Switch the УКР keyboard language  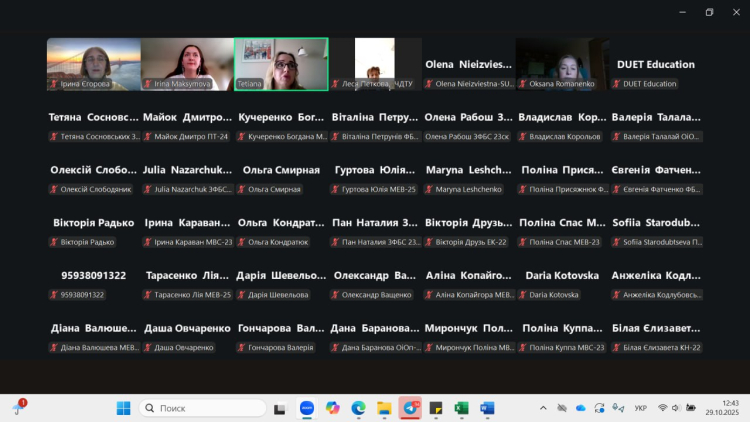(x=640, y=408)
